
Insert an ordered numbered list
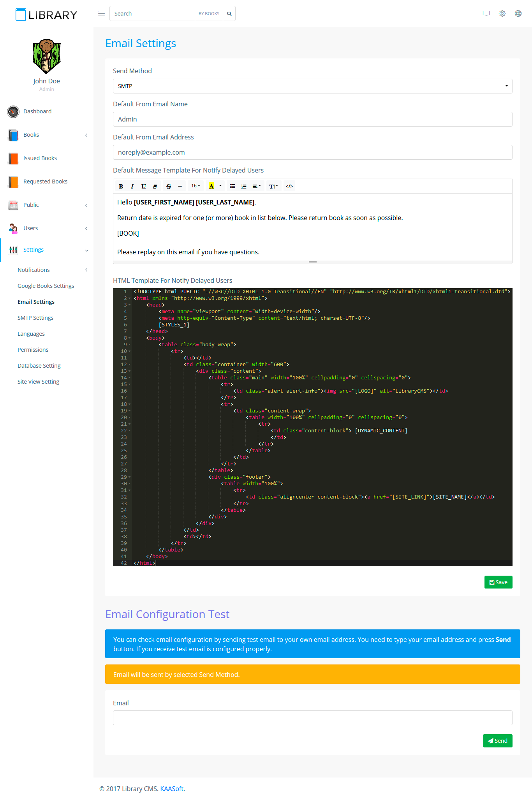coord(243,187)
